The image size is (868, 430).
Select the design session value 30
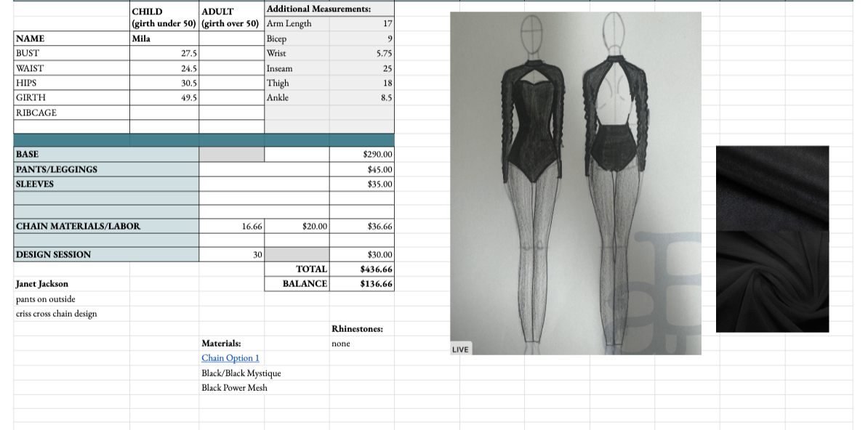click(x=231, y=254)
